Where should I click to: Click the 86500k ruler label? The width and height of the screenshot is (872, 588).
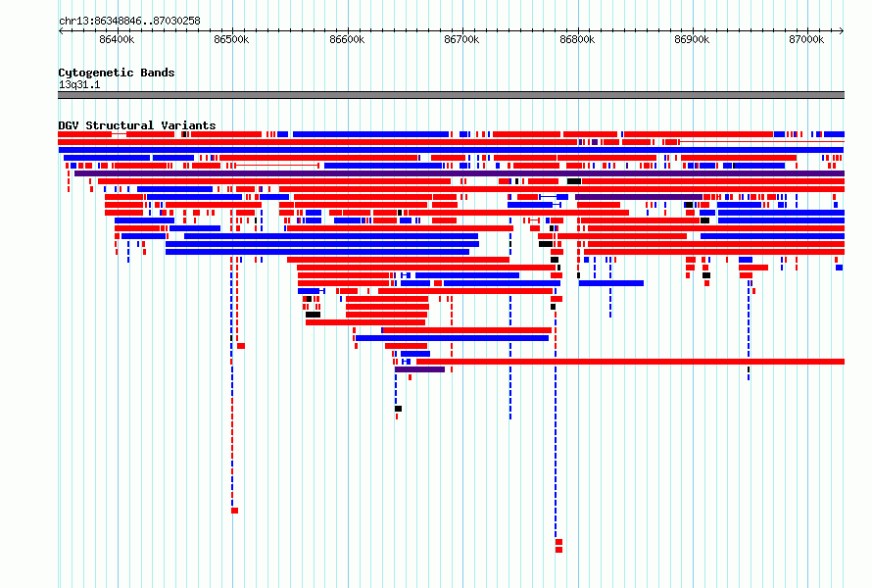[x=231, y=39]
